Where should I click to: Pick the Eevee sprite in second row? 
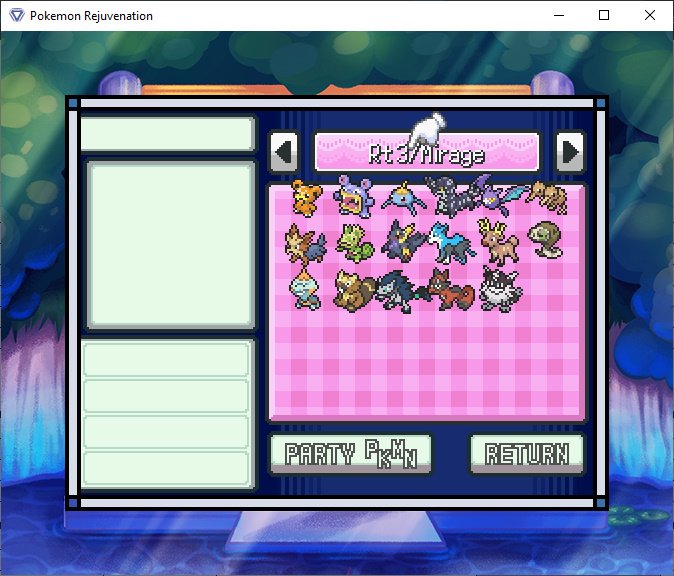coord(305,244)
